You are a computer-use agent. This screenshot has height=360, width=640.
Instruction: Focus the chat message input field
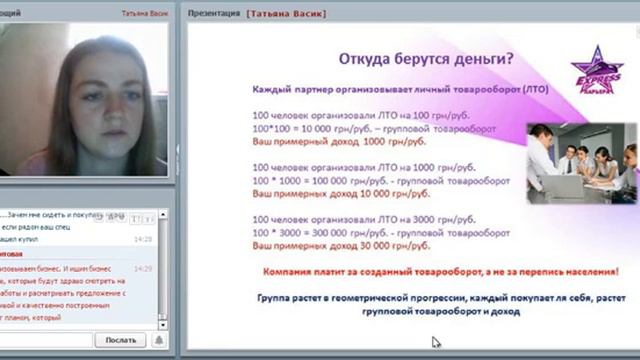[46, 340]
